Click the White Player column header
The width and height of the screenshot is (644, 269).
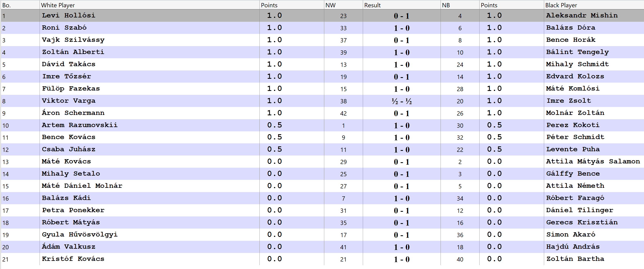[149, 5]
